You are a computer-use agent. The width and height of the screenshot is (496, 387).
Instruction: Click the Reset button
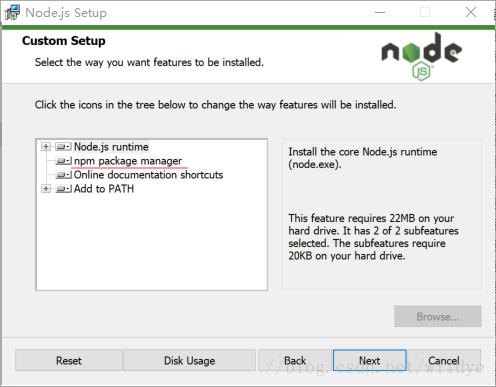coord(69,360)
